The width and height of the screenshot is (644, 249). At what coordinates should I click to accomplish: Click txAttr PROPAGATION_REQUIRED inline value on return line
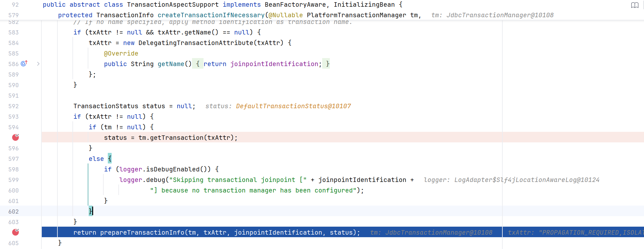pos(576,232)
